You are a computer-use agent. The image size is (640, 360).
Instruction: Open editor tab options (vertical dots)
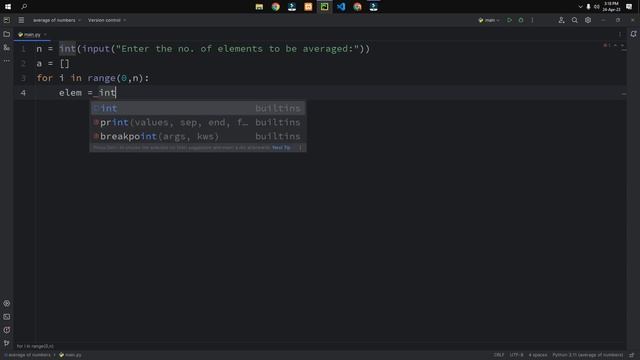(620, 35)
